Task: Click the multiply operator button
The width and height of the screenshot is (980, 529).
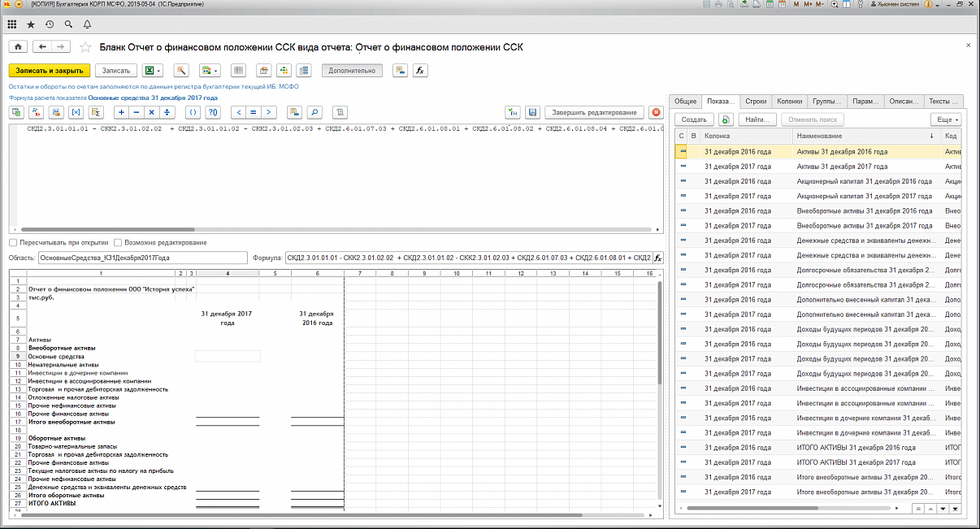Action: [x=151, y=112]
